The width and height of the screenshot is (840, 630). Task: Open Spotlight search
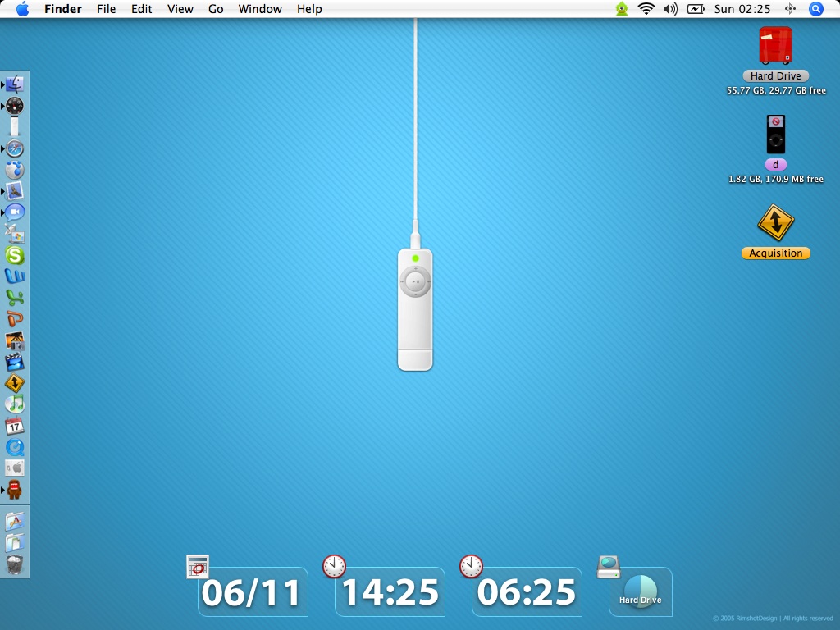[815, 9]
